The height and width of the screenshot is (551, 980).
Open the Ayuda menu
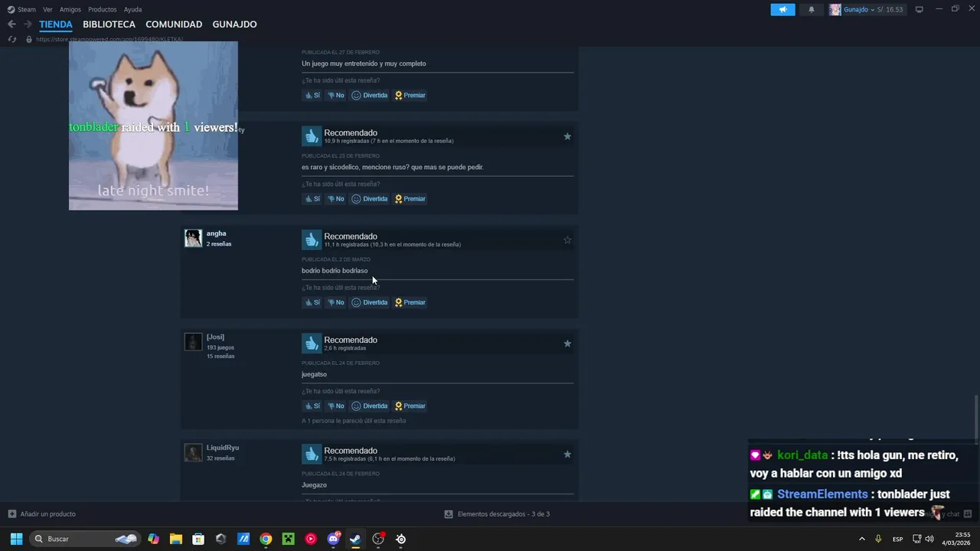pyautogui.click(x=133, y=9)
